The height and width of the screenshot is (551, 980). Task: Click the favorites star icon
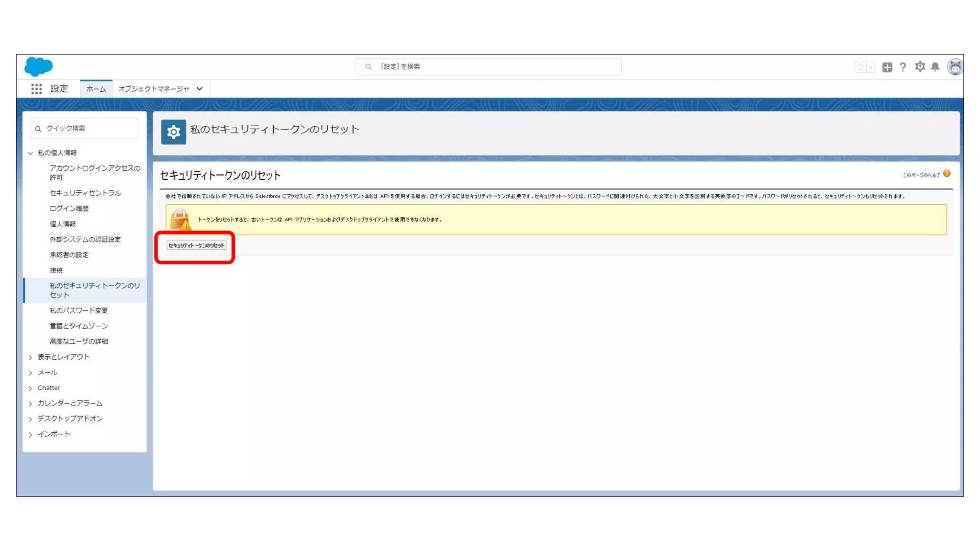tap(860, 67)
